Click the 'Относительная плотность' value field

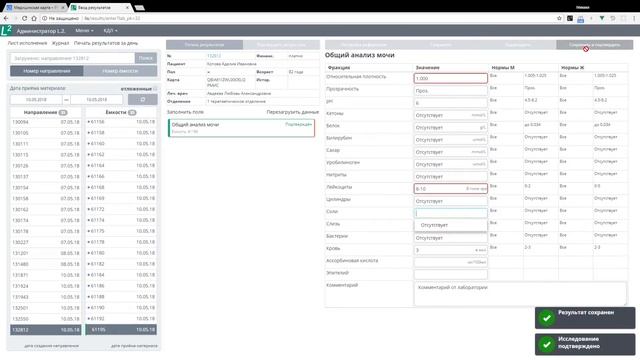tap(451, 78)
